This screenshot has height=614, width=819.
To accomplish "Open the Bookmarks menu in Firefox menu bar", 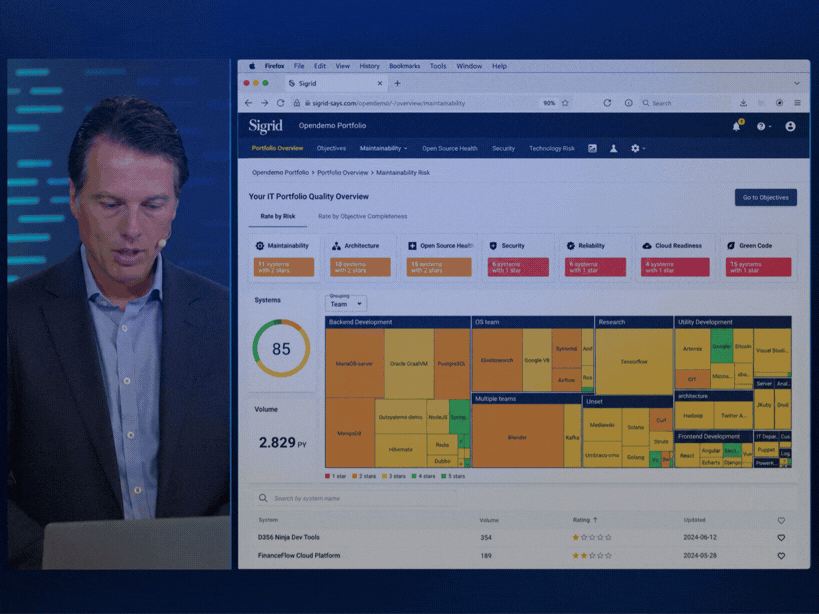I will [x=404, y=66].
